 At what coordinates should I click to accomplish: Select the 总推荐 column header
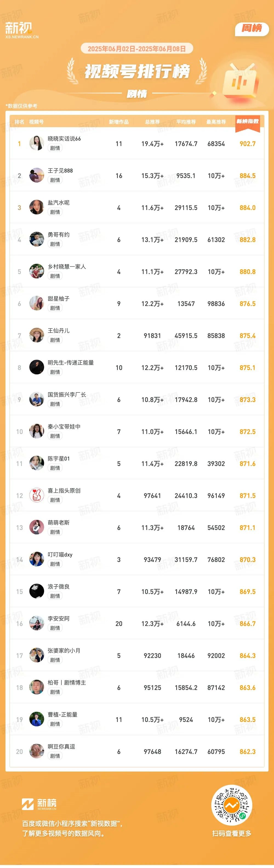coord(152,122)
